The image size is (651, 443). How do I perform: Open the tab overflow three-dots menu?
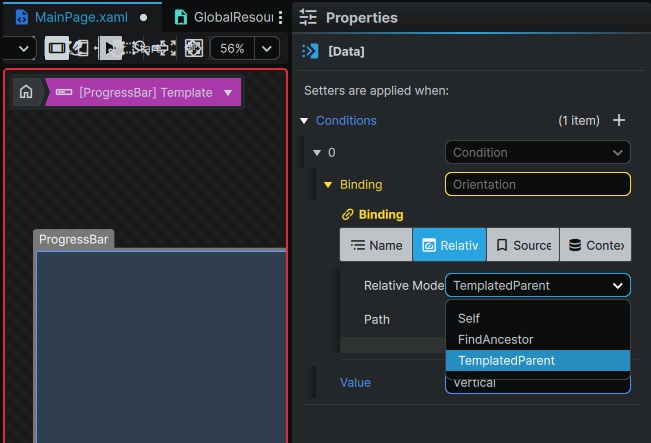tap(280, 18)
